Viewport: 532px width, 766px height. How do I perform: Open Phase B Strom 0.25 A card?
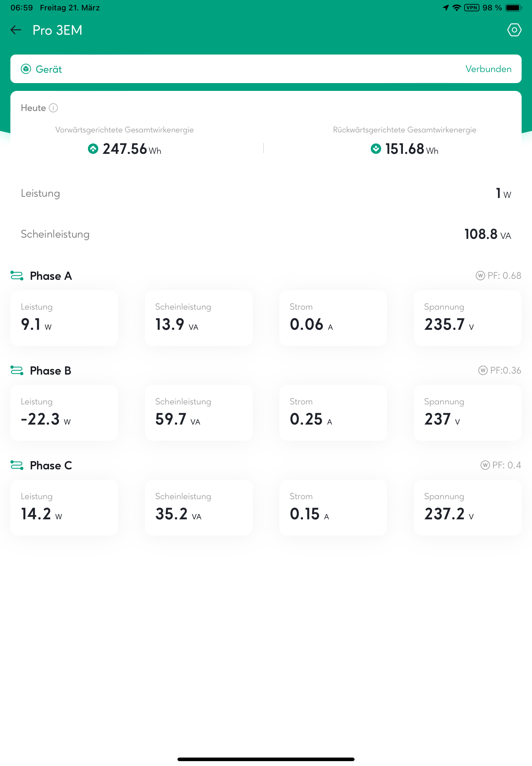click(x=333, y=413)
